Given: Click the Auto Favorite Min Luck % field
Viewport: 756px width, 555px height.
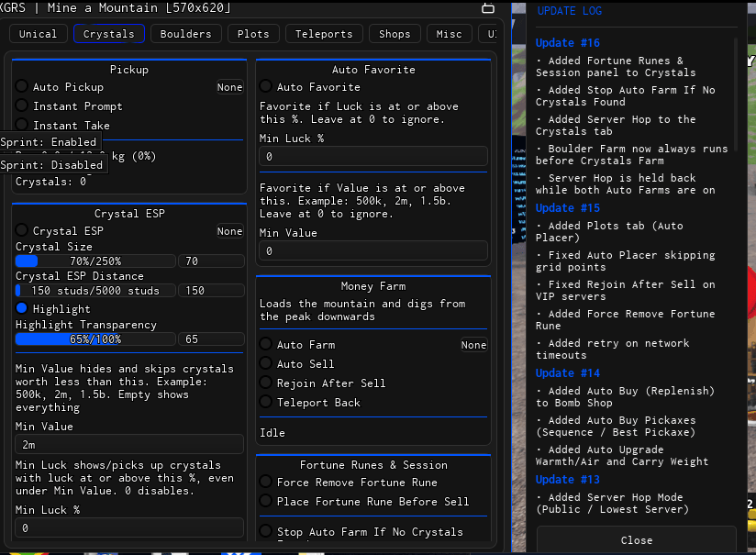Looking at the screenshot, I should tap(373, 157).
